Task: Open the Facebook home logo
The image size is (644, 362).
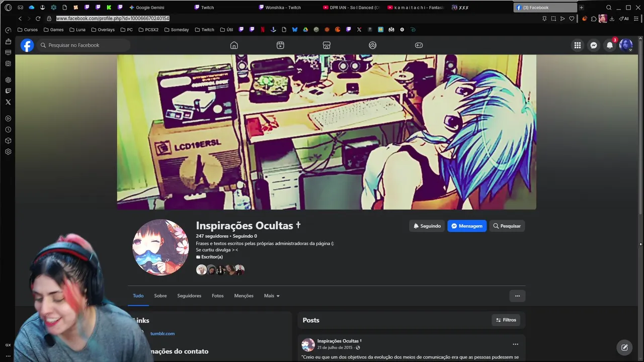Action: pos(27,45)
